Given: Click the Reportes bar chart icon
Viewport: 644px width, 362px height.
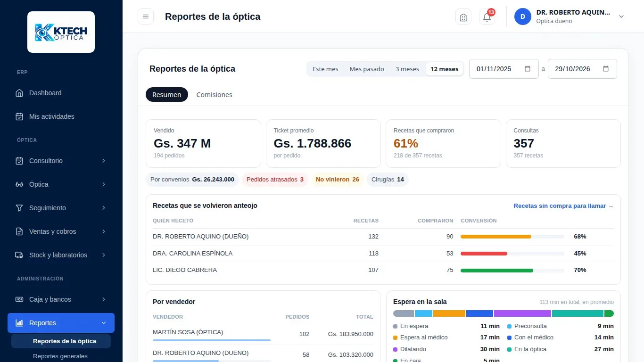Looking at the screenshot, I should (x=19, y=323).
